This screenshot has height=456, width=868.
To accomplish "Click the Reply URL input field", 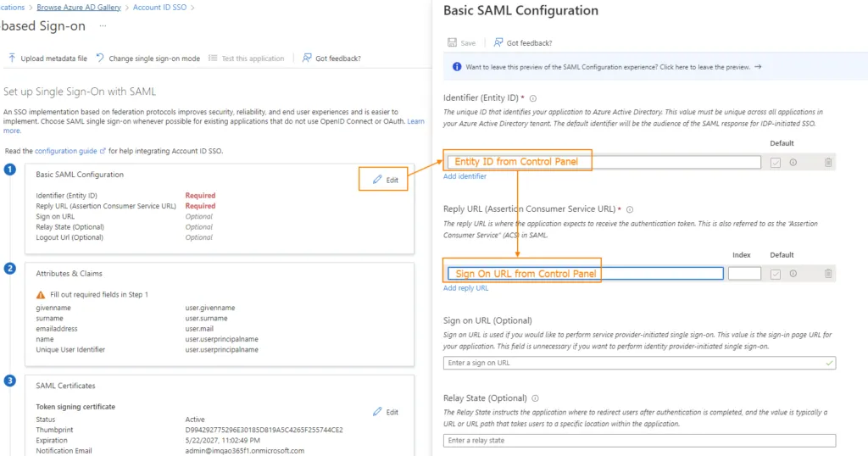I will (585, 274).
